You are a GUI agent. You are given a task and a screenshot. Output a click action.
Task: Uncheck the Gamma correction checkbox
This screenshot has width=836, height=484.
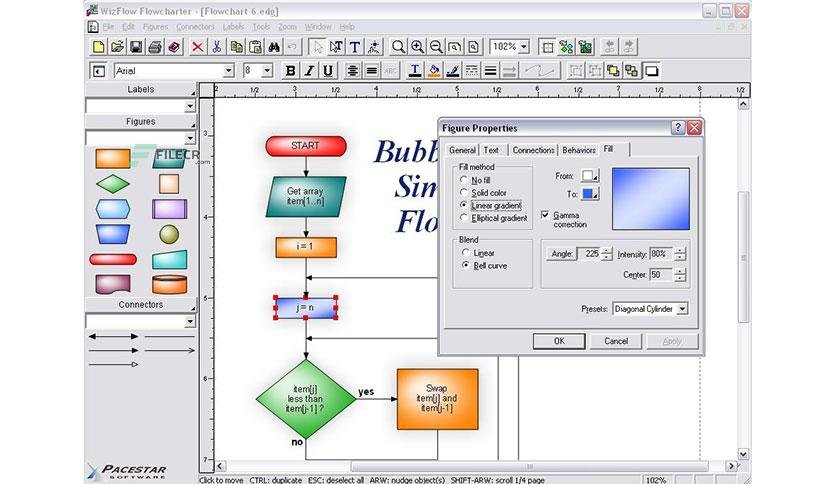point(545,215)
